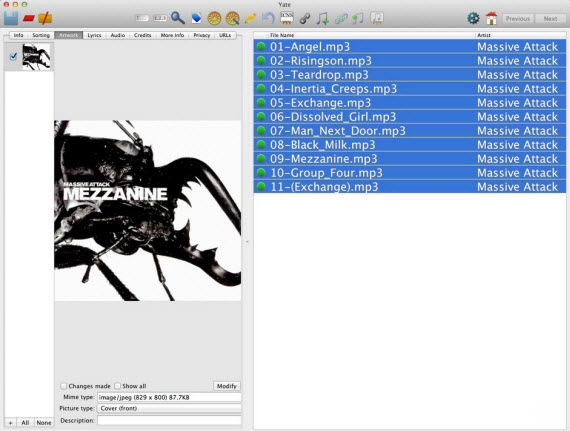This screenshot has height=431, width=570.
Task: Switch to the Lyrics tab
Action: [x=94, y=35]
